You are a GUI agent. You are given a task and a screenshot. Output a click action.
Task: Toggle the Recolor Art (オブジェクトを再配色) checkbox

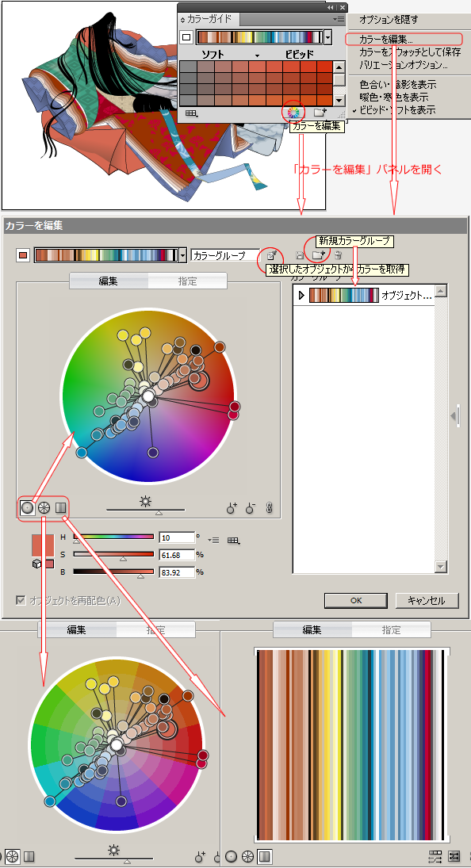tap(21, 600)
